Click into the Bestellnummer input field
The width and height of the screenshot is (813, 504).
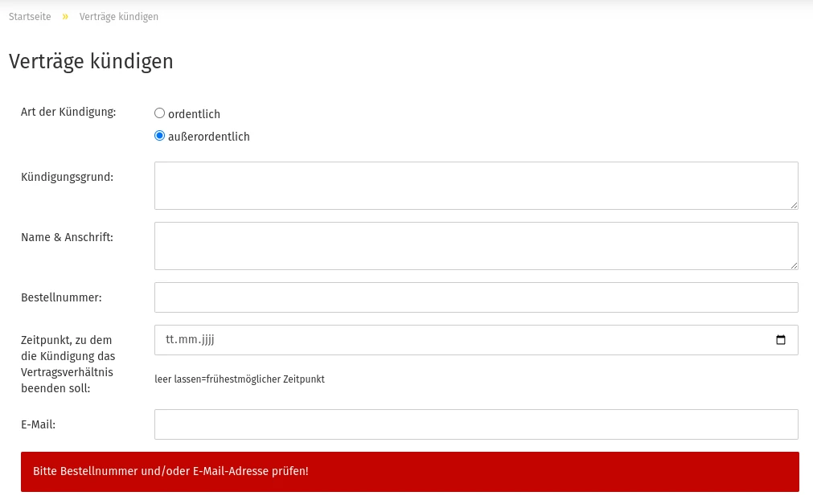click(476, 297)
